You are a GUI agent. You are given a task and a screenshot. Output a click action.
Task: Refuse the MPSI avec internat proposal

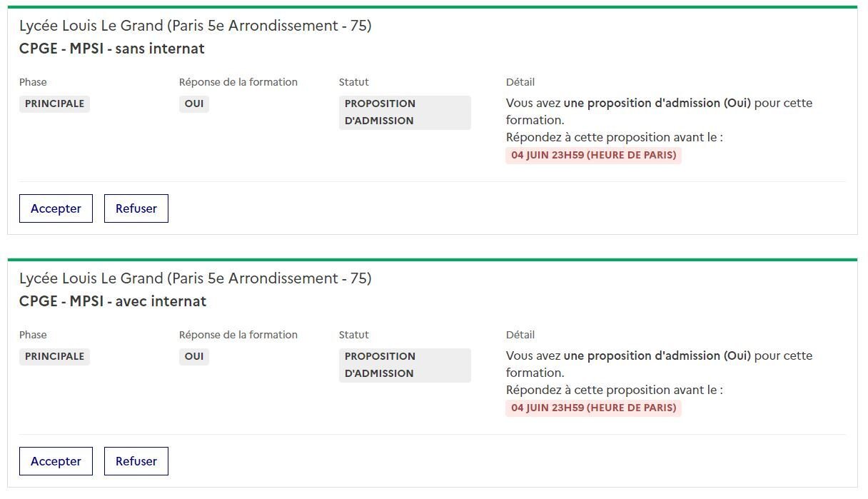[136, 461]
